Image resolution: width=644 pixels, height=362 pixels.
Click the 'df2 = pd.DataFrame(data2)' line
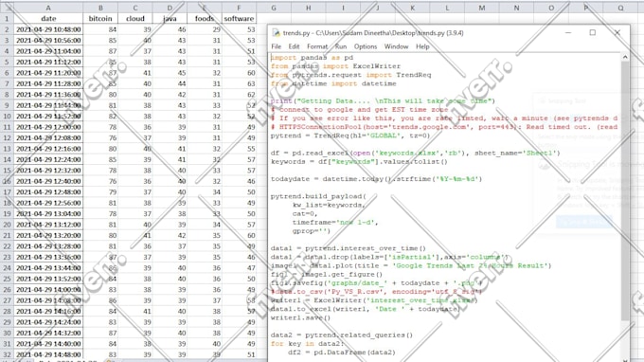(342, 353)
